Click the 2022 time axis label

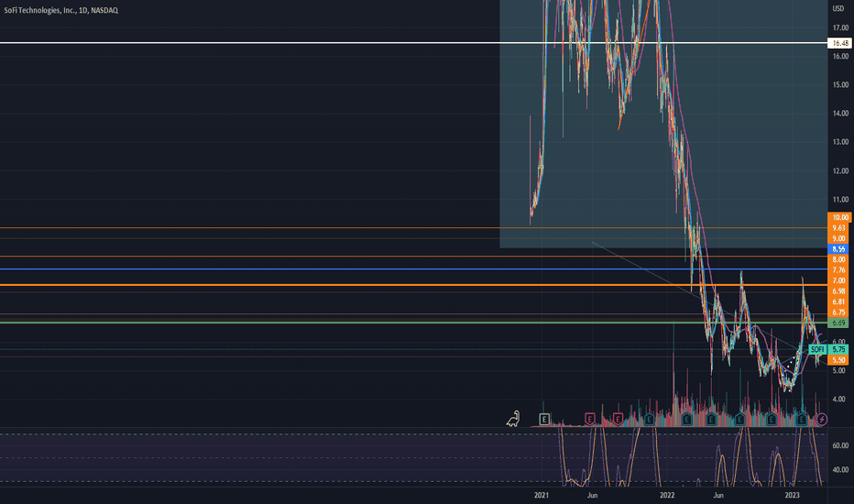coord(667,495)
